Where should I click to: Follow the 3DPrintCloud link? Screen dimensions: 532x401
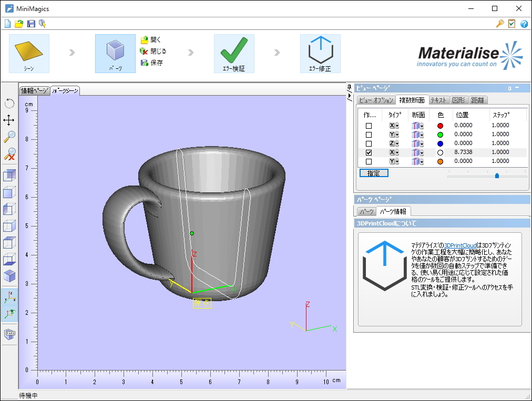460,245
